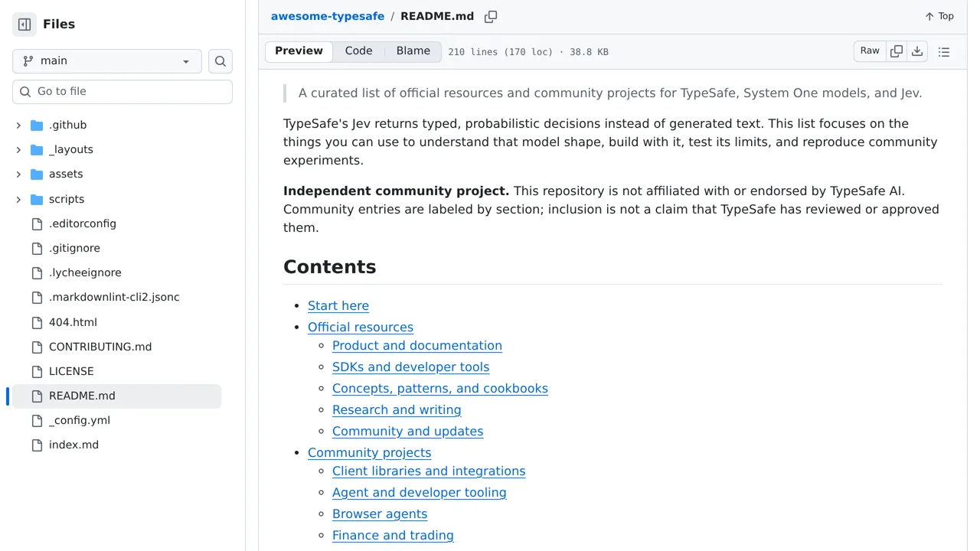Select README.md in file tree

[116, 396]
